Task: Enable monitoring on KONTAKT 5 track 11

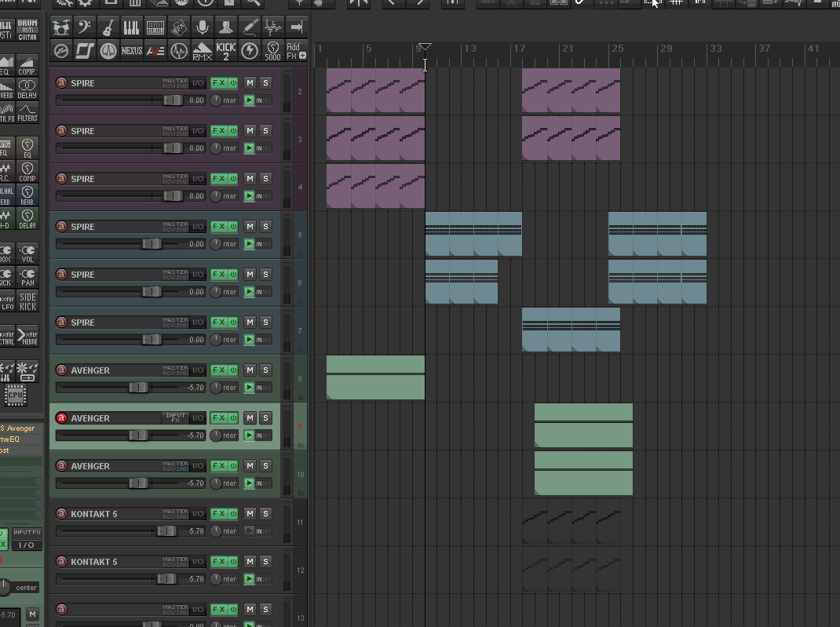Action: click(x=249, y=531)
